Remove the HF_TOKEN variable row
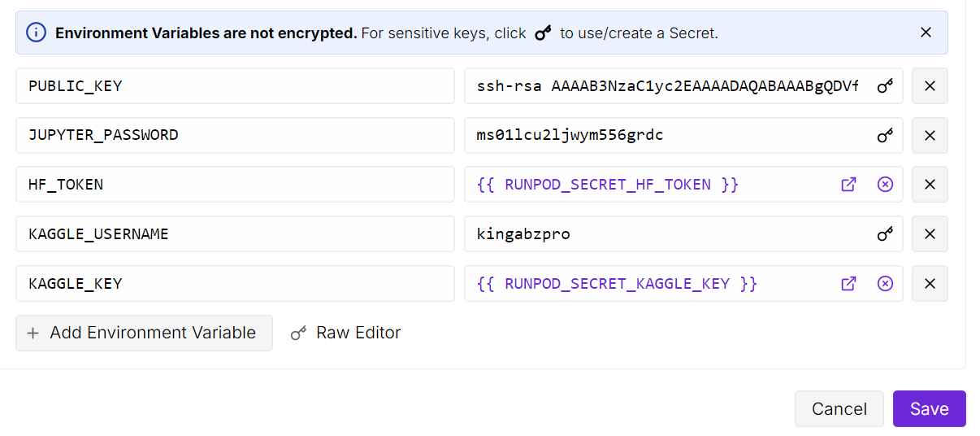 click(930, 185)
